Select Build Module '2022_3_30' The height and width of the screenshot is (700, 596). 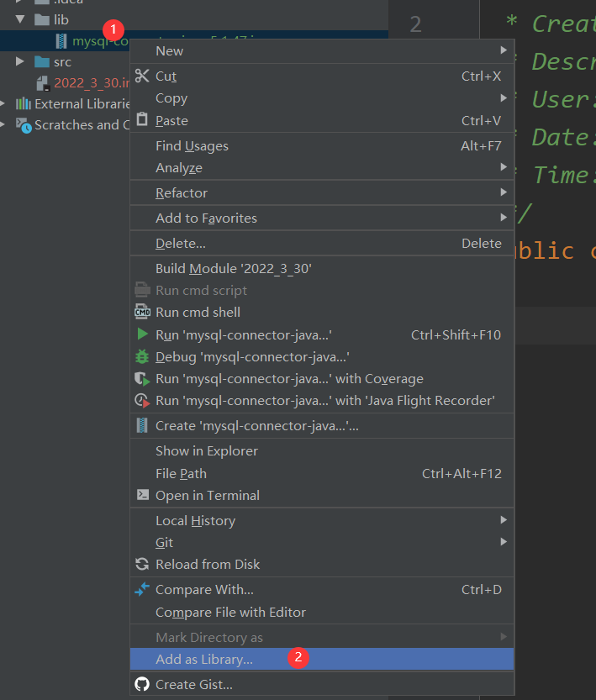pyautogui.click(x=322, y=268)
